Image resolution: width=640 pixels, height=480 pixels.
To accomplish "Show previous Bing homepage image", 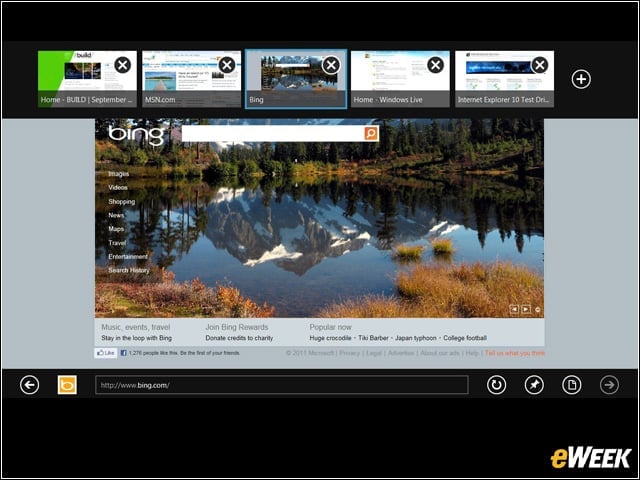I will (x=514, y=309).
